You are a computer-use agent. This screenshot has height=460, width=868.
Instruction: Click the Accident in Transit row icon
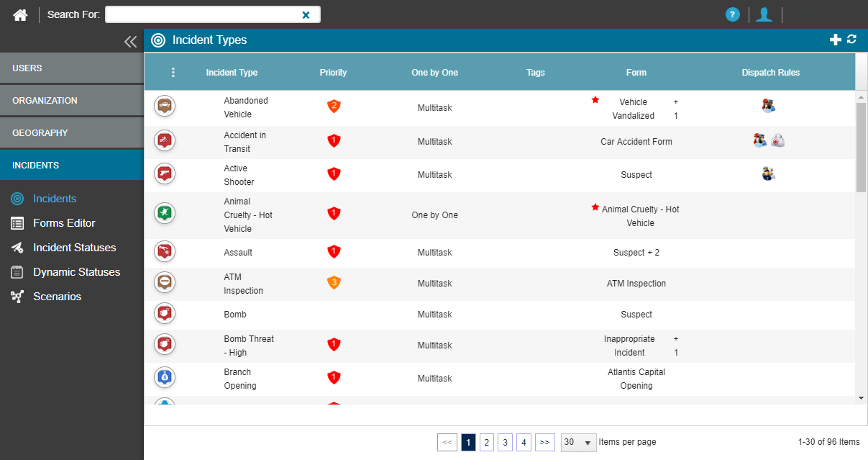tap(165, 140)
